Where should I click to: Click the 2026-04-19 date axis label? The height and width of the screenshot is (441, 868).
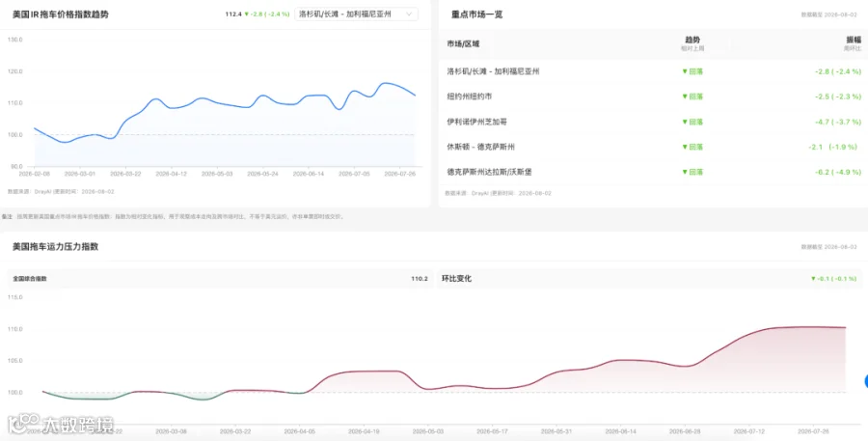(x=364, y=431)
